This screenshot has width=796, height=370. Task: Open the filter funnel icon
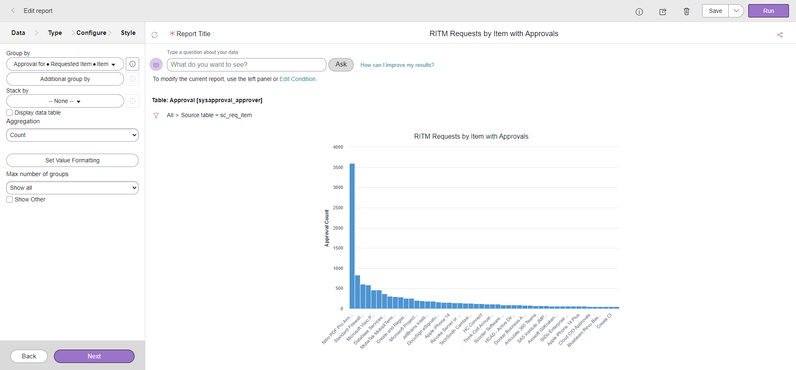point(156,115)
